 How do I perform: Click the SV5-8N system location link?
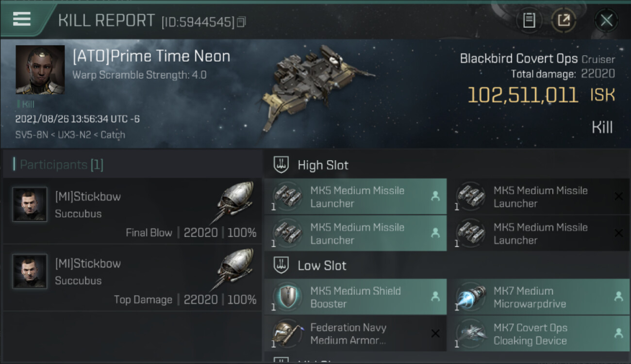[31, 134]
